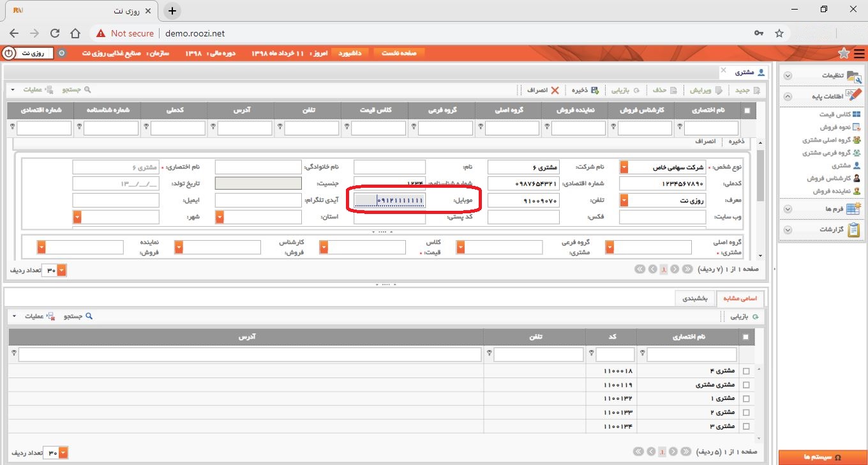Collapse the اطلاعات پایه sidebar section chevron

point(788,97)
